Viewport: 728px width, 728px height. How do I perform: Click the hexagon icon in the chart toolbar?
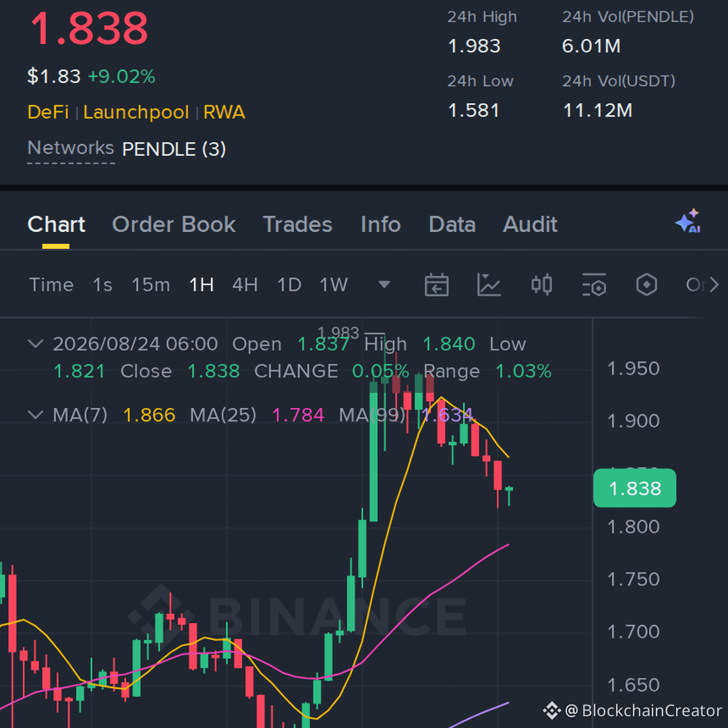pyautogui.click(x=646, y=284)
